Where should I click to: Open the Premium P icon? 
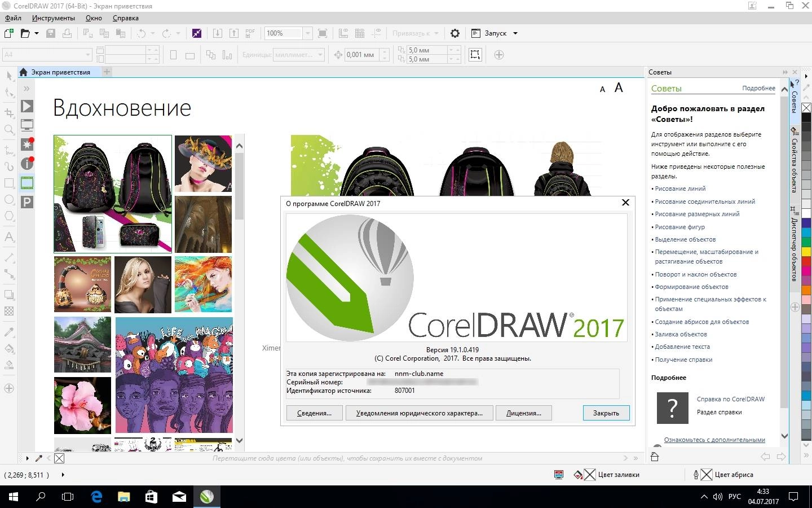[27, 202]
